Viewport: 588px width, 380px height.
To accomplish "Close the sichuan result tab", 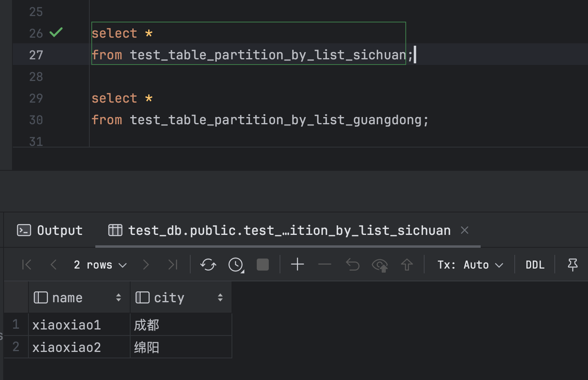I will click(x=465, y=230).
